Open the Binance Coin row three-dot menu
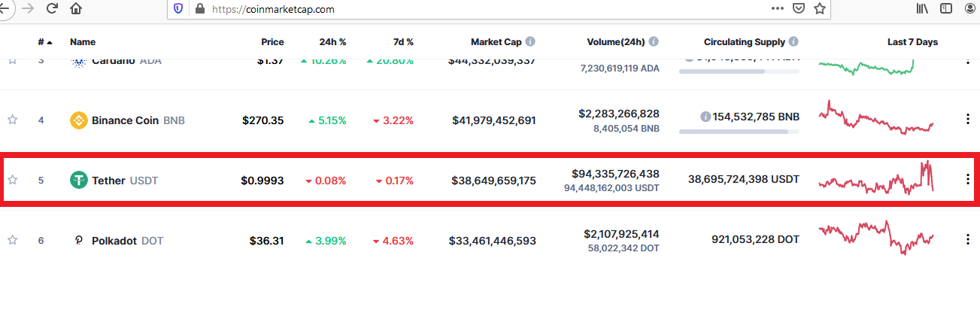 (x=967, y=119)
